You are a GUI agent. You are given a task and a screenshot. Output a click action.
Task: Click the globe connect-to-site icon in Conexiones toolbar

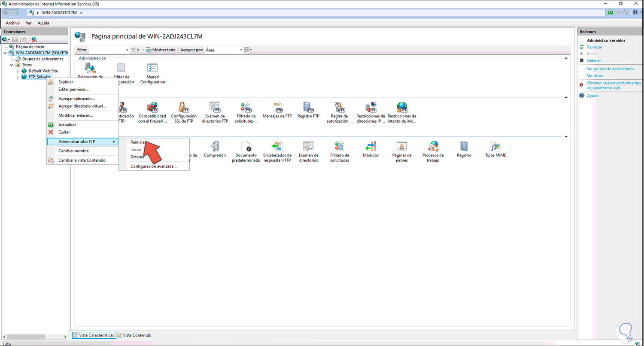point(34,39)
